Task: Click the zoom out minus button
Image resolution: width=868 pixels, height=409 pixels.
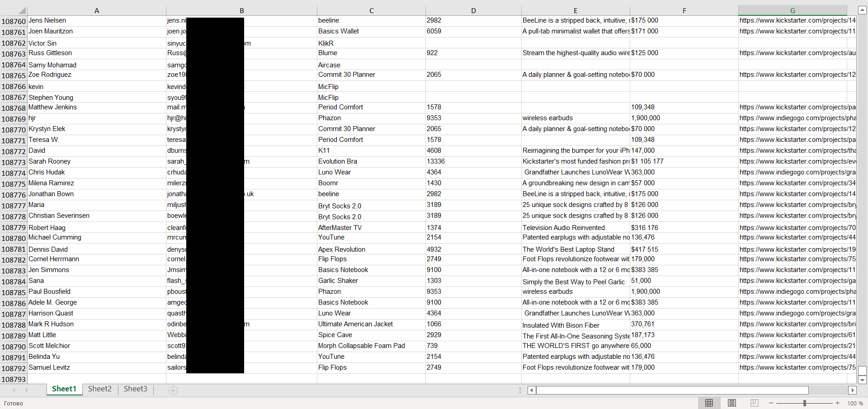Action: click(771, 403)
